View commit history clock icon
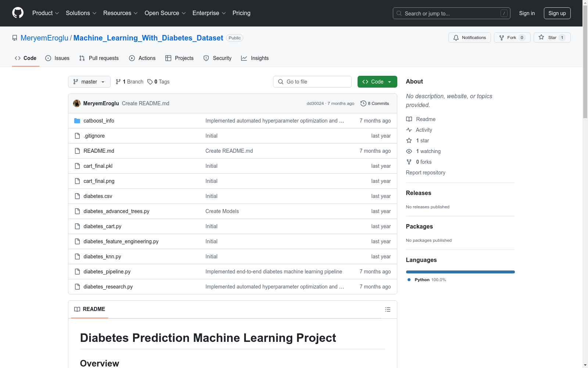588x368 pixels. (x=363, y=103)
